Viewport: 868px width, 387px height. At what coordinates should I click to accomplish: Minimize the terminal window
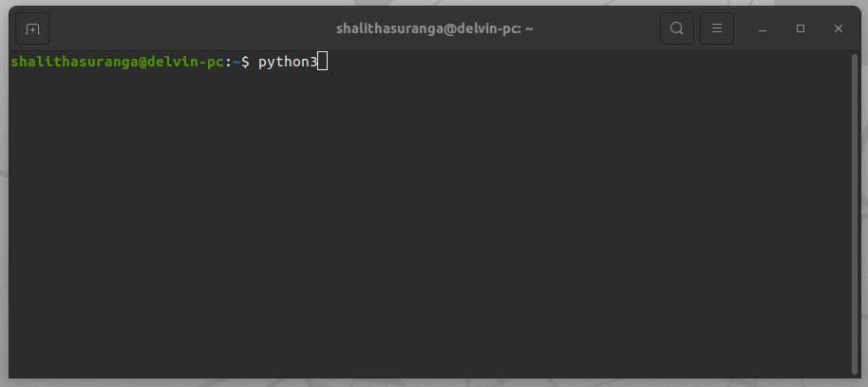coord(762,29)
